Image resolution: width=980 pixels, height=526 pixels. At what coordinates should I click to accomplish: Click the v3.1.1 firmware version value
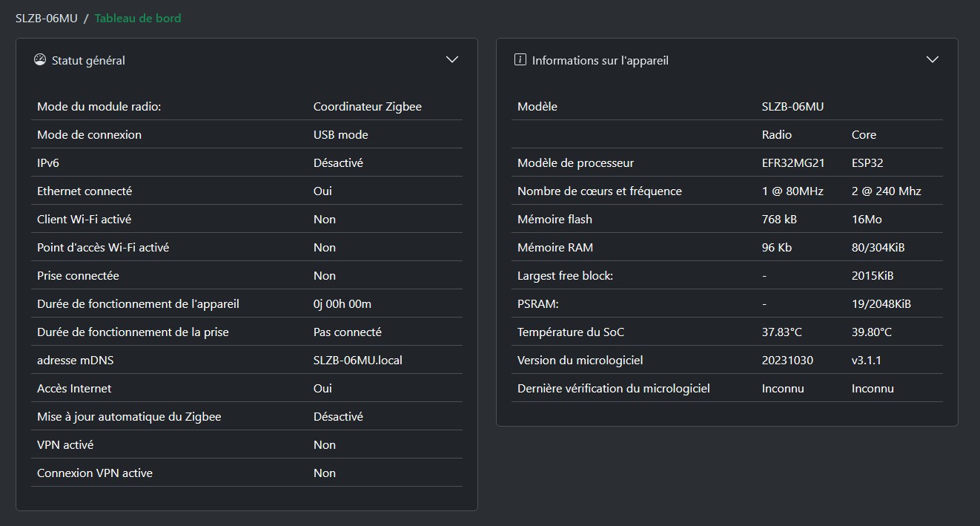[x=866, y=361]
